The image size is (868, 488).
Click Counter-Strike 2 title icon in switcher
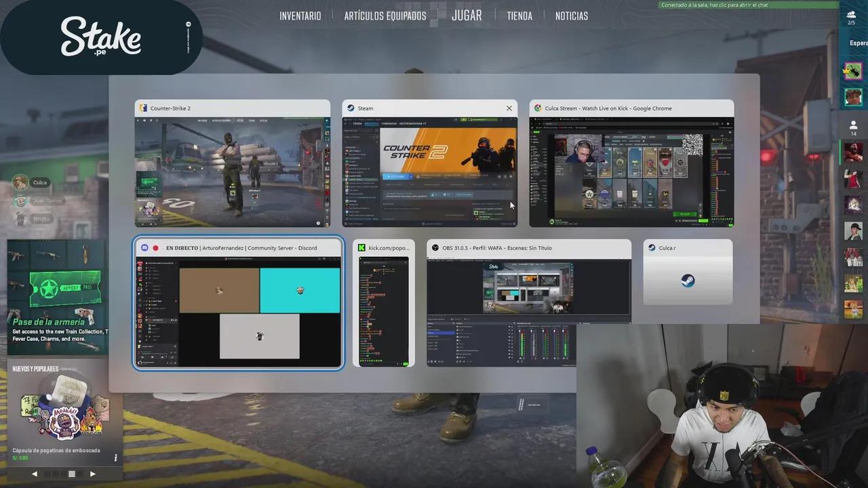(143, 108)
